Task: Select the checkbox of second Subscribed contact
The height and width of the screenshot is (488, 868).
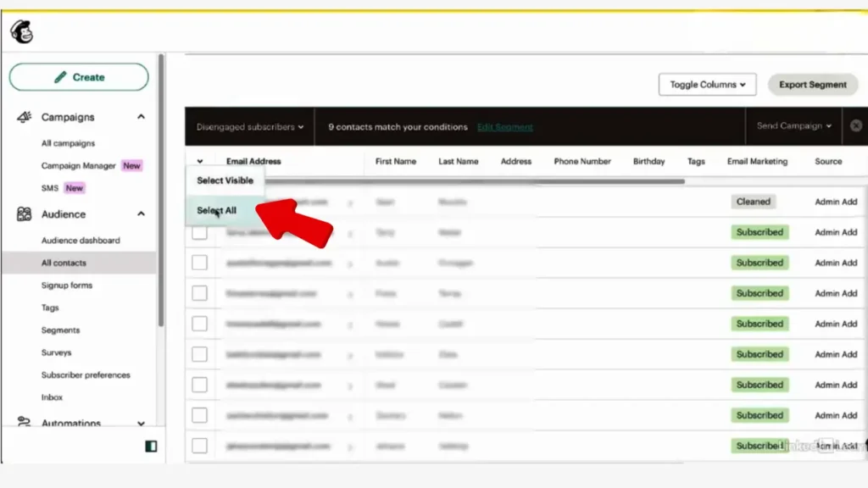Action: (x=199, y=263)
